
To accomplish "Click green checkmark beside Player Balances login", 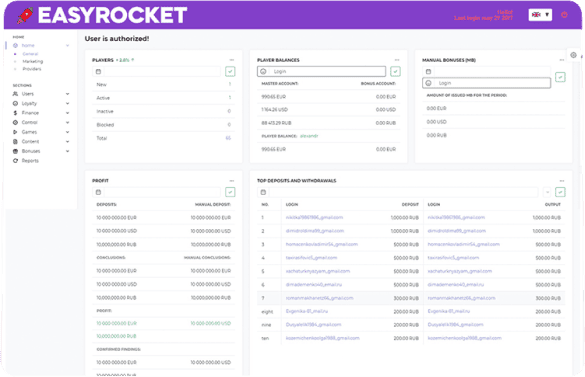I will [x=395, y=71].
